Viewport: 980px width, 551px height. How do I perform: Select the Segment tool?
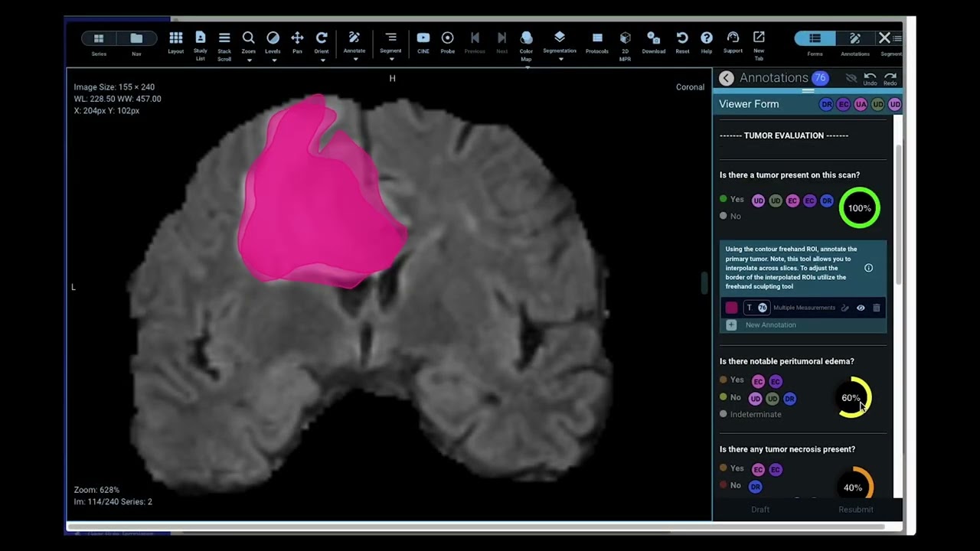tap(390, 37)
